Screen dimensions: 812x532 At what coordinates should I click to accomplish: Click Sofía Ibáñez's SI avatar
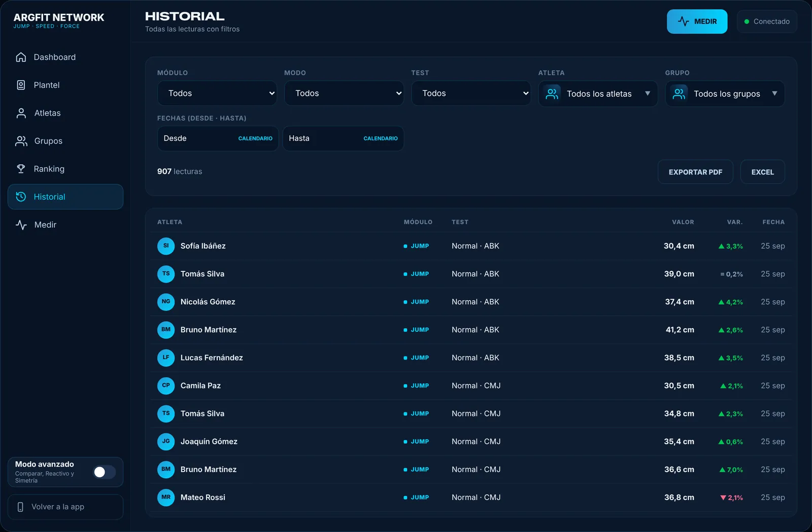166,246
